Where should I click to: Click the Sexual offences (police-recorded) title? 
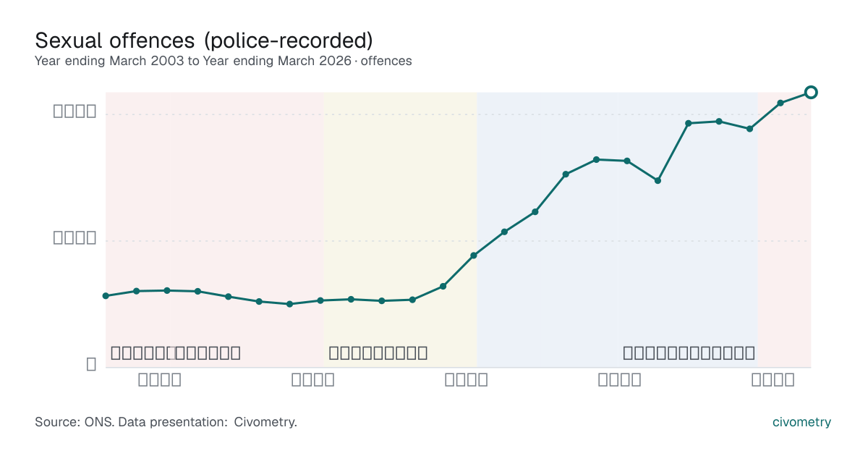point(203,40)
